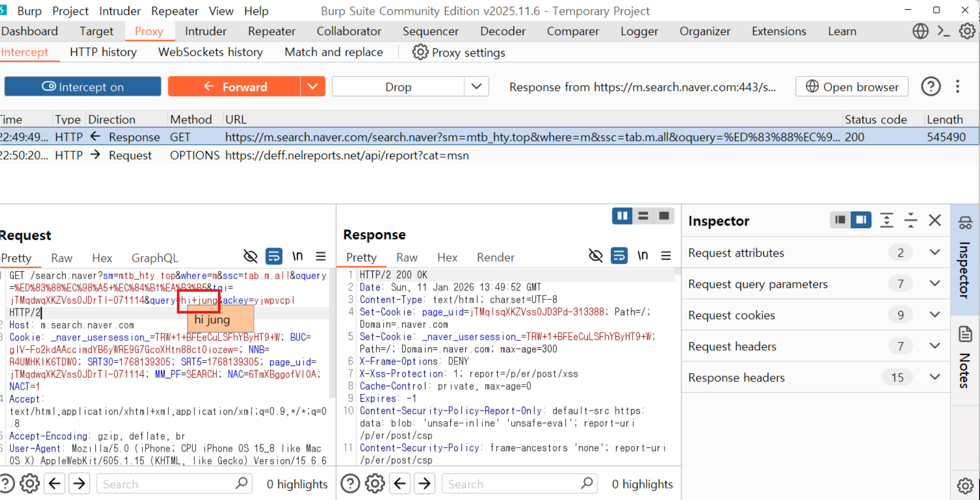Open the Match and replace sub-tab

[x=334, y=52]
